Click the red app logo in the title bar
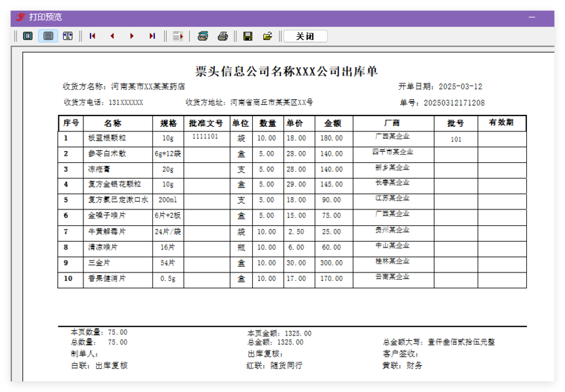Viewport: 565px width, 392px height. 20,17
